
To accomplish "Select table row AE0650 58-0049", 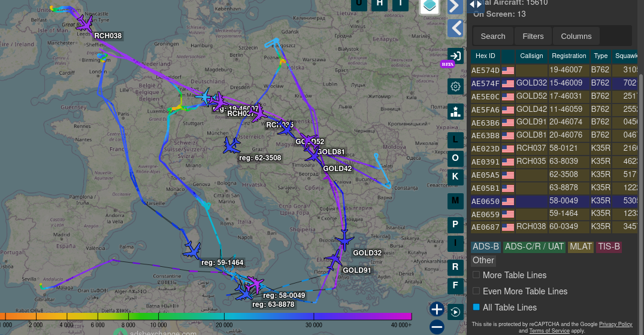I will click(555, 201).
